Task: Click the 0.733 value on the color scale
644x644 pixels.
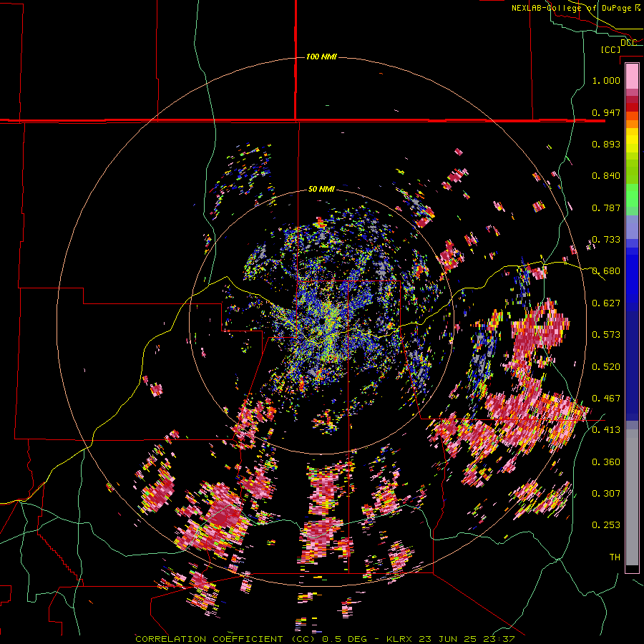Action: [606, 240]
